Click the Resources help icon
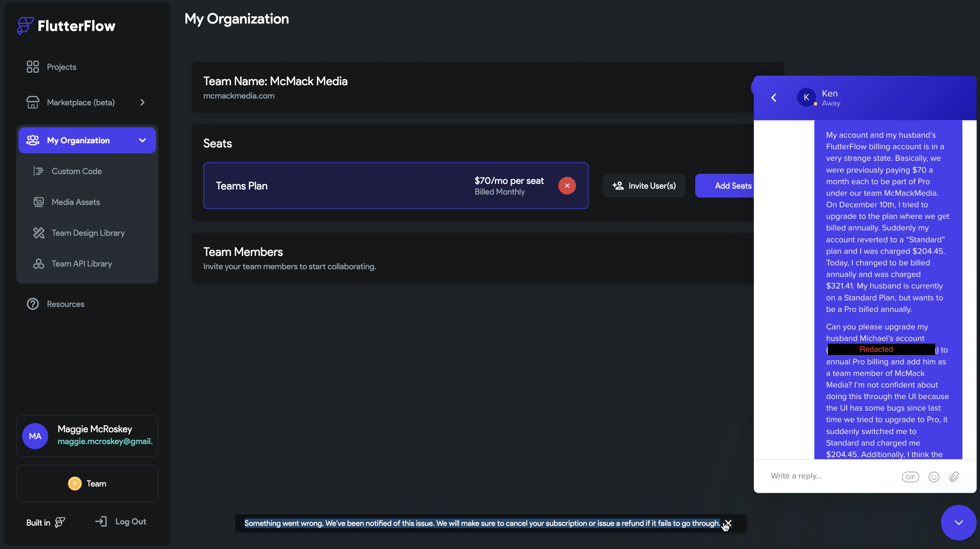 pyautogui.click(x=33, y=303)
